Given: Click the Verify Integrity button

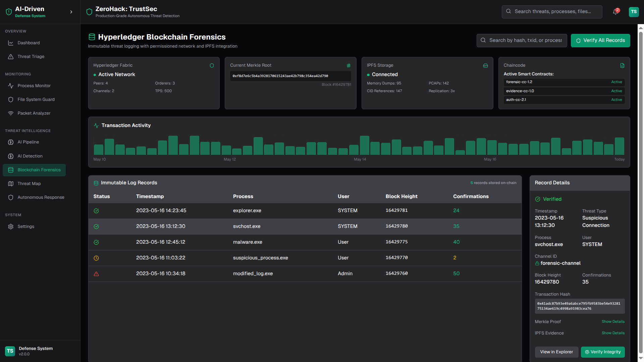Looking at the screenshot, I should click(603, 352).
